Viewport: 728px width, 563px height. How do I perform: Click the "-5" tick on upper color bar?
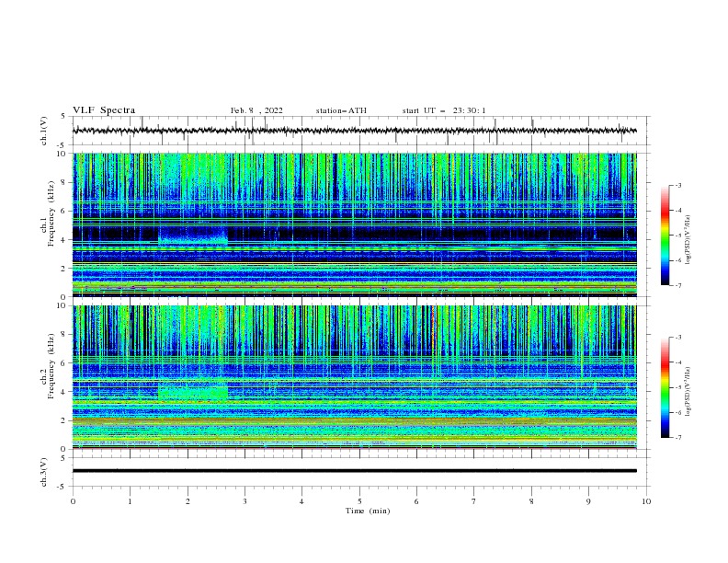tap(677, 236)
